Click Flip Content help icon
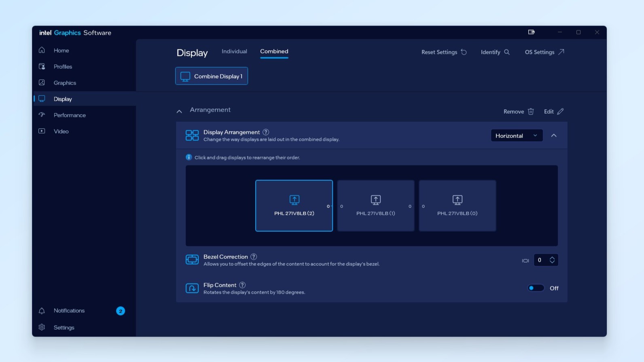644x362 pixels. coord(242,285)
